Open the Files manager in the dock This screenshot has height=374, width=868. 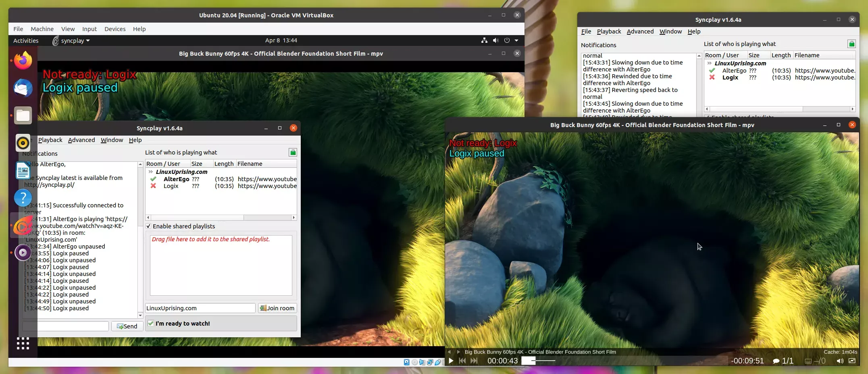23,115
